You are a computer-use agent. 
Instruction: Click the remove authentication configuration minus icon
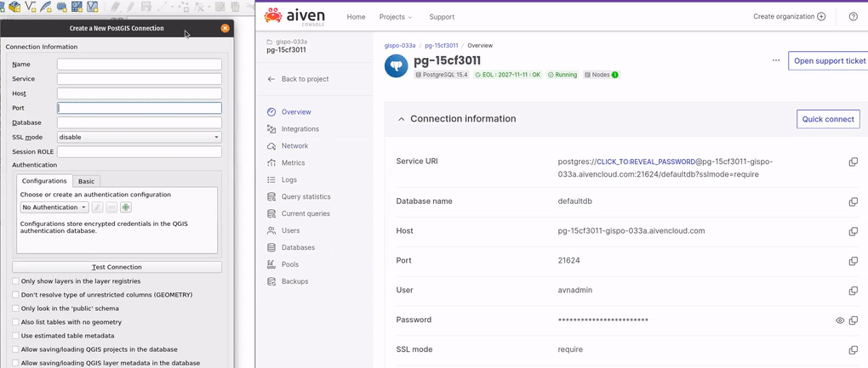(111, 207)
